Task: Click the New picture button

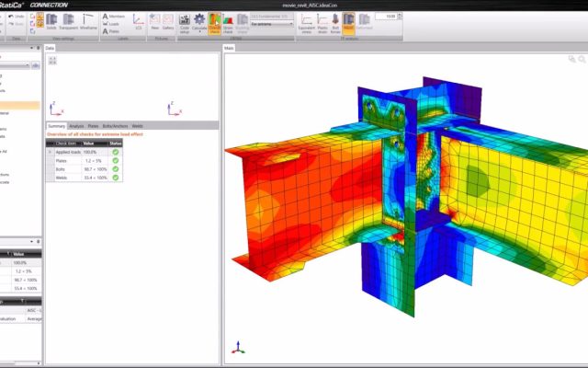Action: point(156,22)
